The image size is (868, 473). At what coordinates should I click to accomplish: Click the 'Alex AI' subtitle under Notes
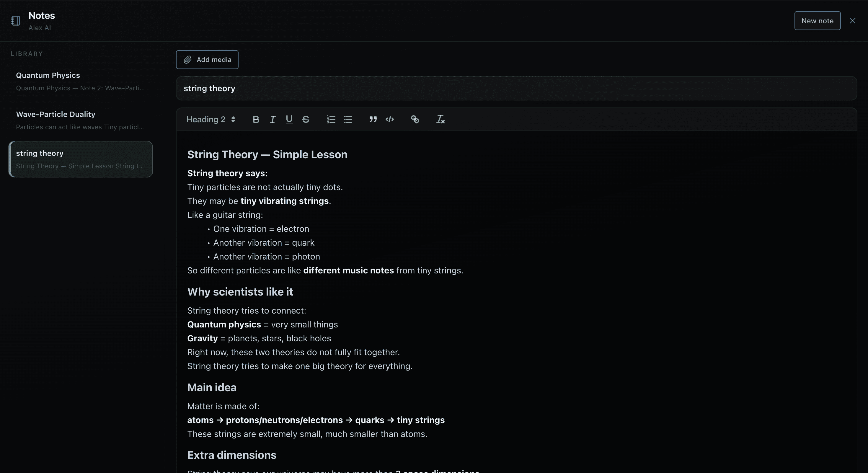[x=40, y=28]
